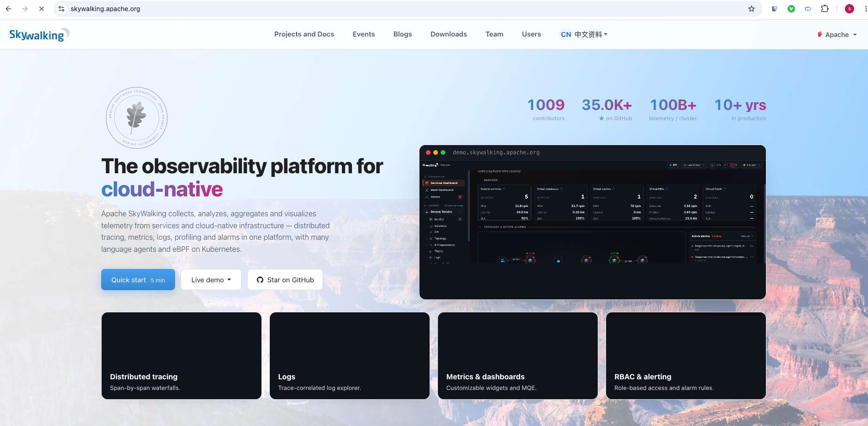Click the Quick start button
This screenshot has width=868, height=426.
tap(138, 280)
